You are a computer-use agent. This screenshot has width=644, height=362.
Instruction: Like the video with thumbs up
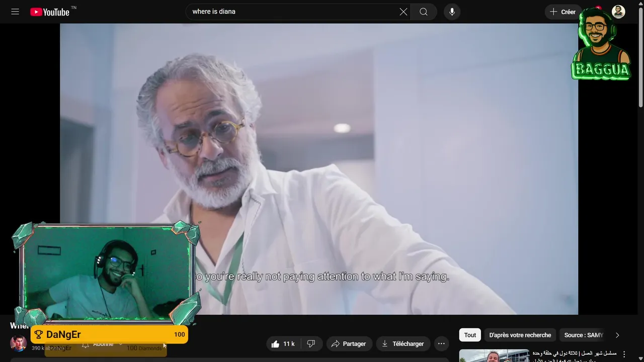point(283,344)
